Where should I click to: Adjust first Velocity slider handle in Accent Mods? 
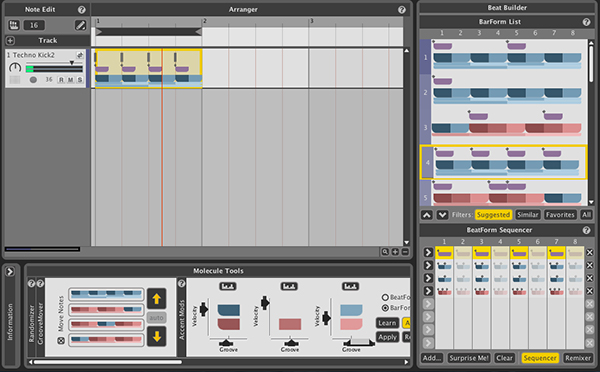(204, 309)
